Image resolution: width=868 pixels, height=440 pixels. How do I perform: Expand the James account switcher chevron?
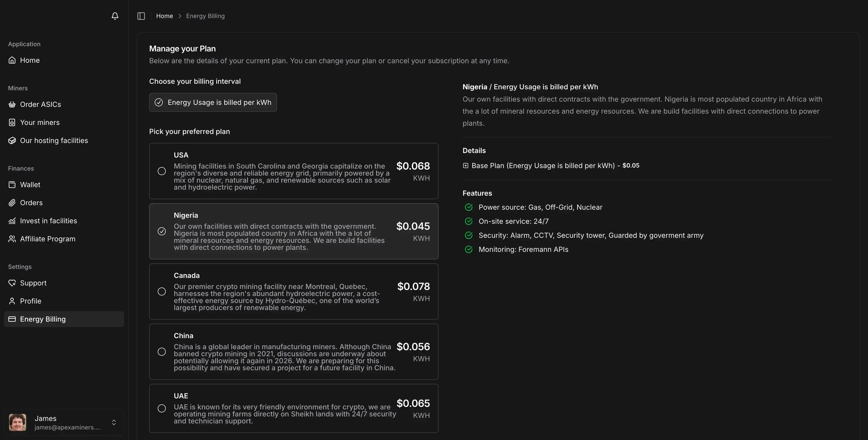[114, 422]
